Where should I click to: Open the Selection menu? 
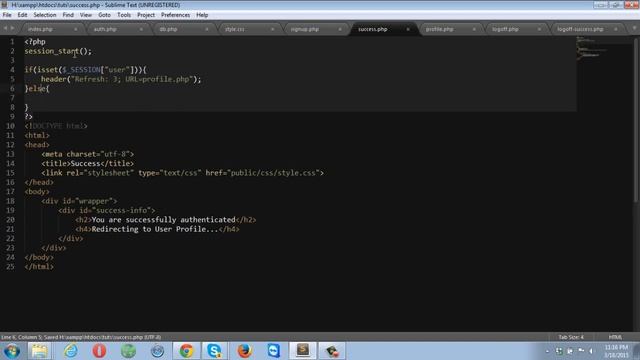pos(44,15)
